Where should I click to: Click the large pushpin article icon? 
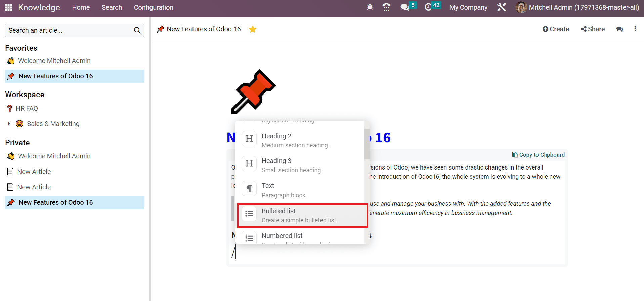[253, 92]
